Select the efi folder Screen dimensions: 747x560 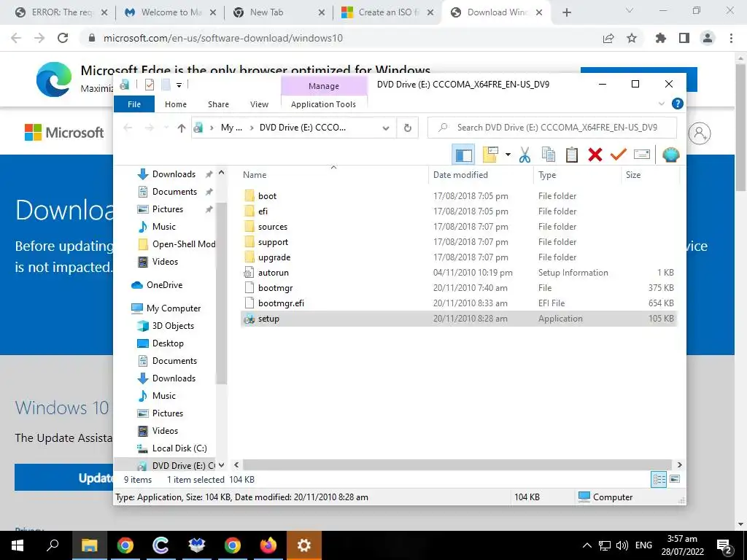click(x=263, y=211)
